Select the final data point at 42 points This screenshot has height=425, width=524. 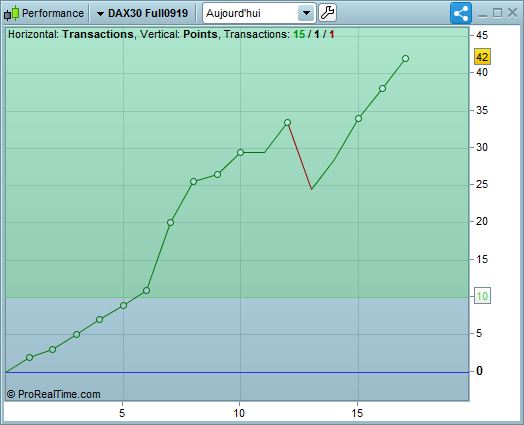pos(405,58)
